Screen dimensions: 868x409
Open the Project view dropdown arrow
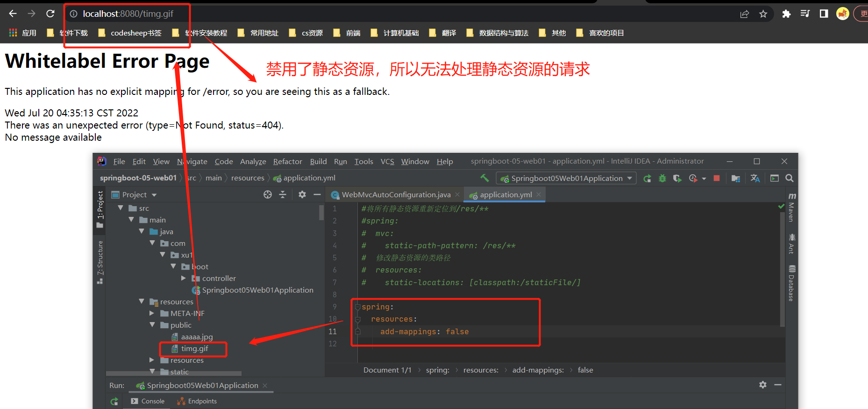click(154, 195)
